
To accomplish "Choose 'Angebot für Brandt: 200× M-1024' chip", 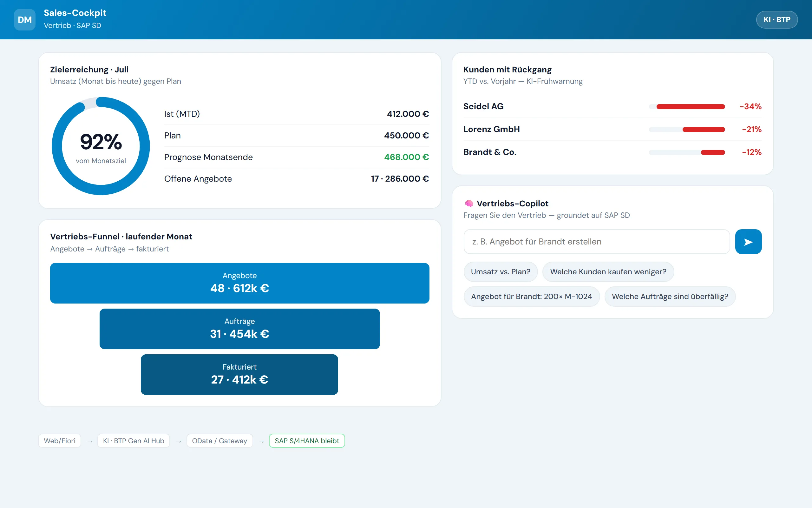I will [x=532, y=297].
